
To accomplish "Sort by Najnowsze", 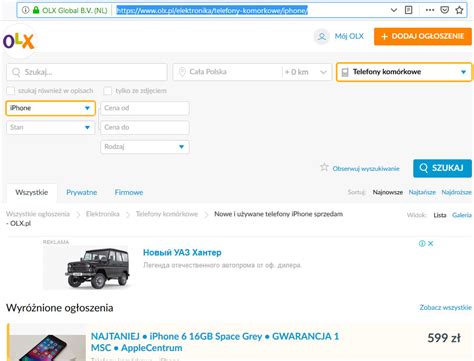I will click(x=388, y=192).
